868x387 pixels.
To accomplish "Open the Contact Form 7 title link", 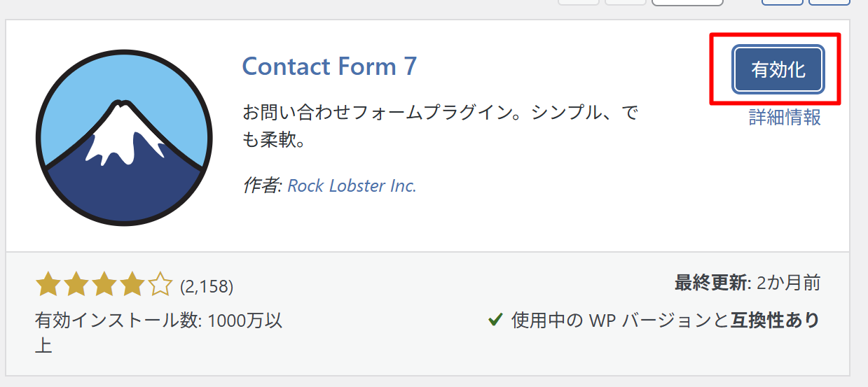I will pyautogui.click(x=329, y=66).
